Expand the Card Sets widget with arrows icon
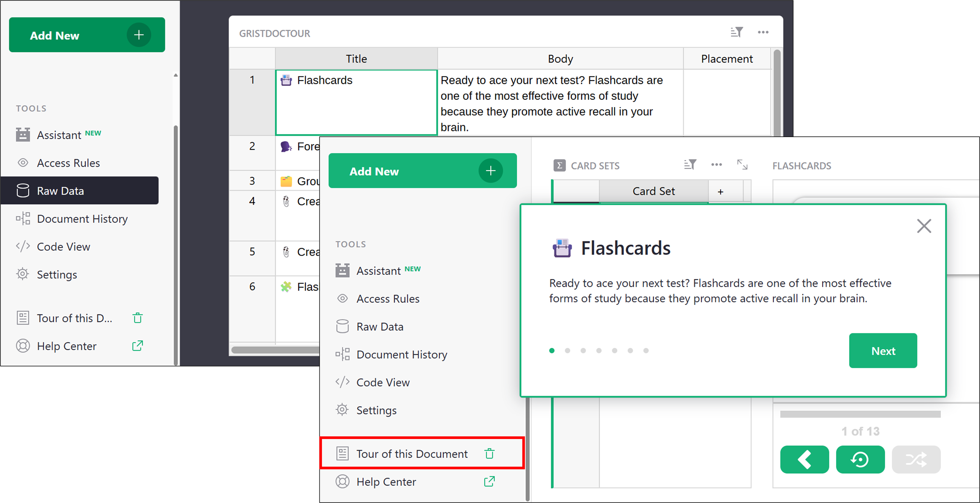Image resolution: width=980 pixels, height=503 pixels. 742,165
